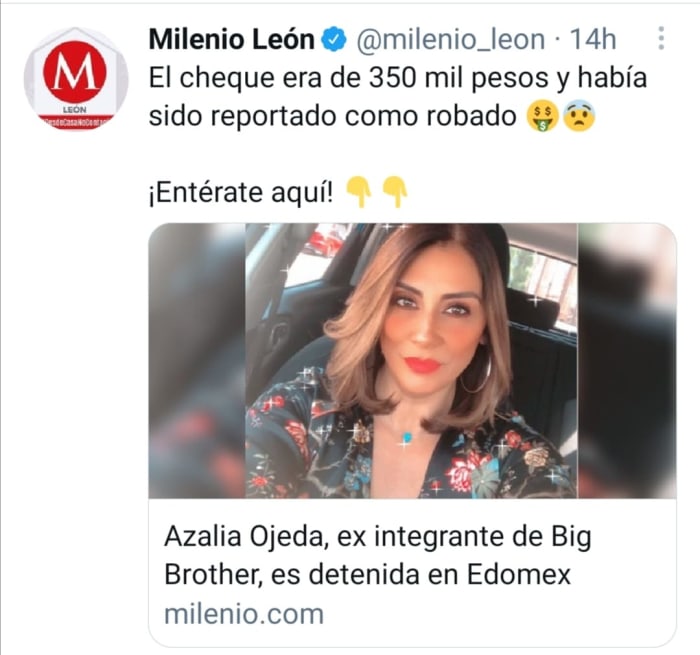Image resolution: width=700 pixels, height=655 pixels.
Task: Open the woman's photo in link card
Action: click(x=412, y=361)
